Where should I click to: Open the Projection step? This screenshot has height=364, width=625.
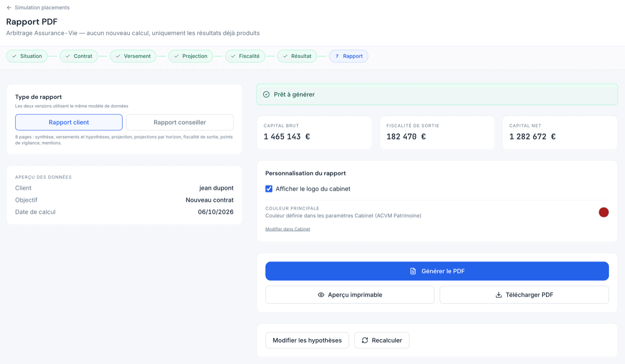click(x=191, y=56)
